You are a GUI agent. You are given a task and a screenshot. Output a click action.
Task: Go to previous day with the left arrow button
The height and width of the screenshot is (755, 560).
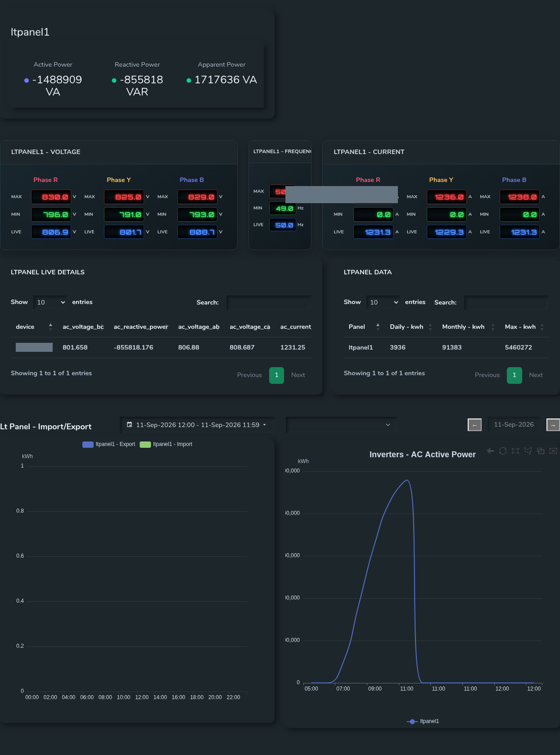point(474,425)
